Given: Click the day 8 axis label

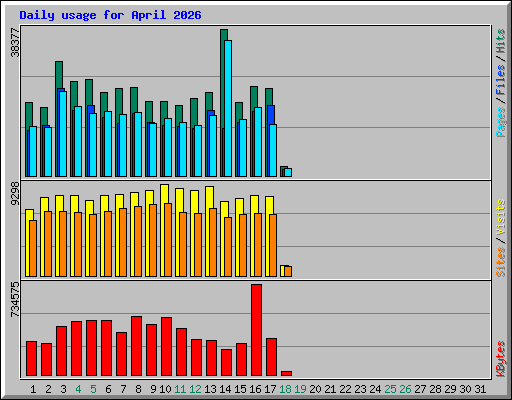Looking at the screenshot, I should coord(138,389).
